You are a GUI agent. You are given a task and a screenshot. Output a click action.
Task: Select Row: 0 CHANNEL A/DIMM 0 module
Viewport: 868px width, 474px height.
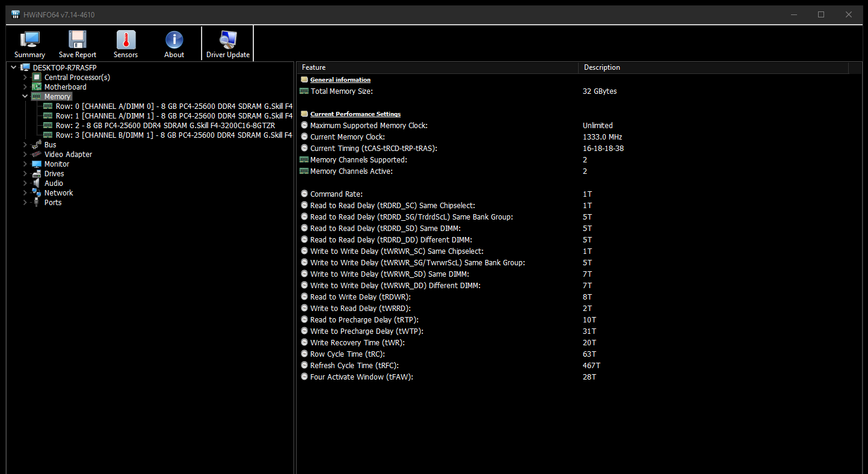(x=174, y=106)
